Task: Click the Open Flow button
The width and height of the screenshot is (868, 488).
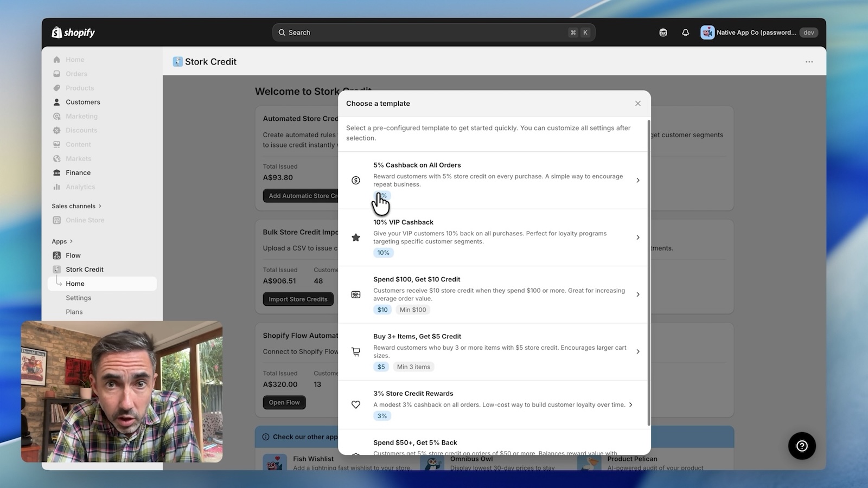Action: click(x=284, y=402)
